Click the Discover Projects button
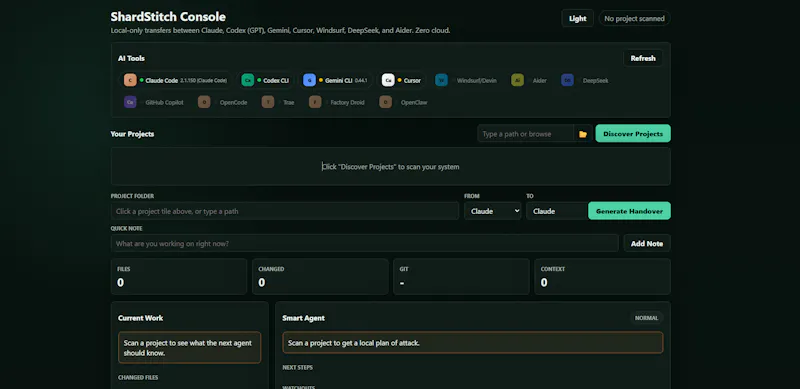Viewport: 800px width, 389px height. click(x=633, y=134)
